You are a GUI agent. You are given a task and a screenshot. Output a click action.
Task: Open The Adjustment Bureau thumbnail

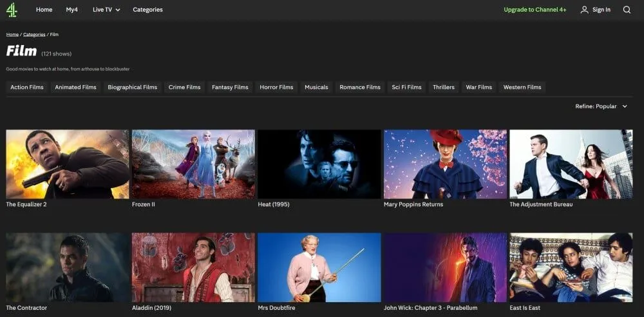571,164
